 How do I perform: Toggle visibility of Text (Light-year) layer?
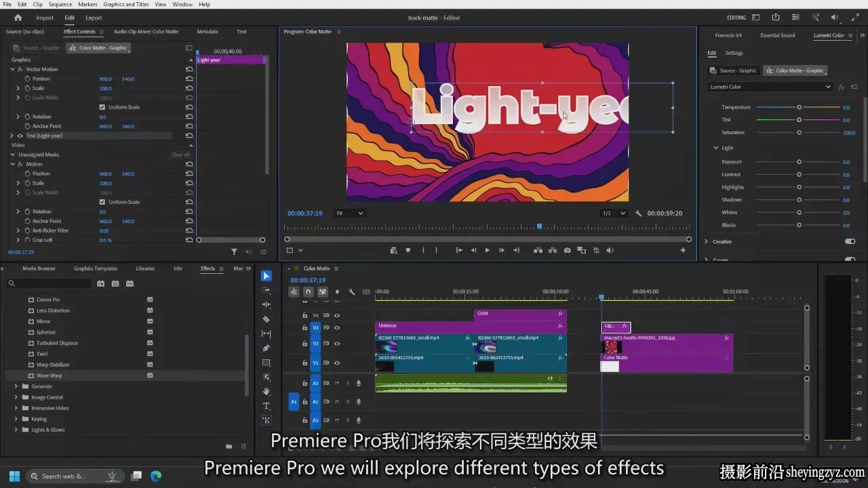20,136
